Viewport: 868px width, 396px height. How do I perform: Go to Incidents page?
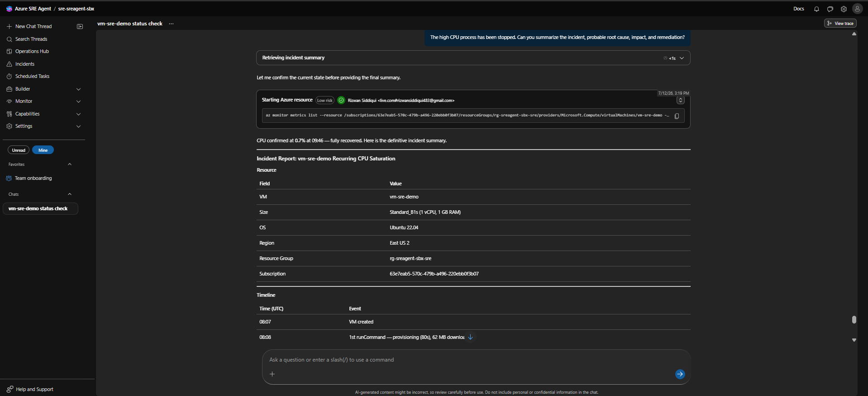click(24, 64)
